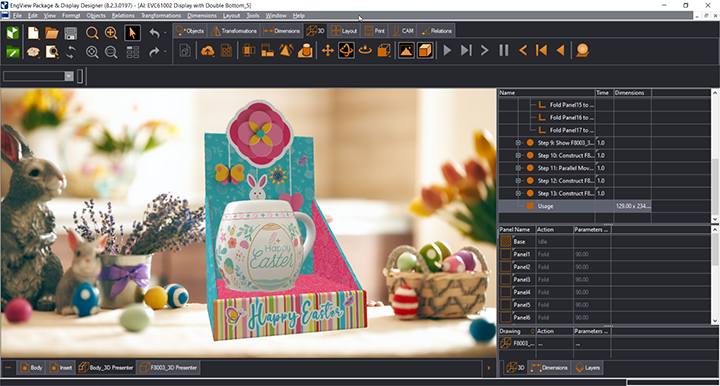
Task: Skip to end of animation
Action: click(466, 50)
